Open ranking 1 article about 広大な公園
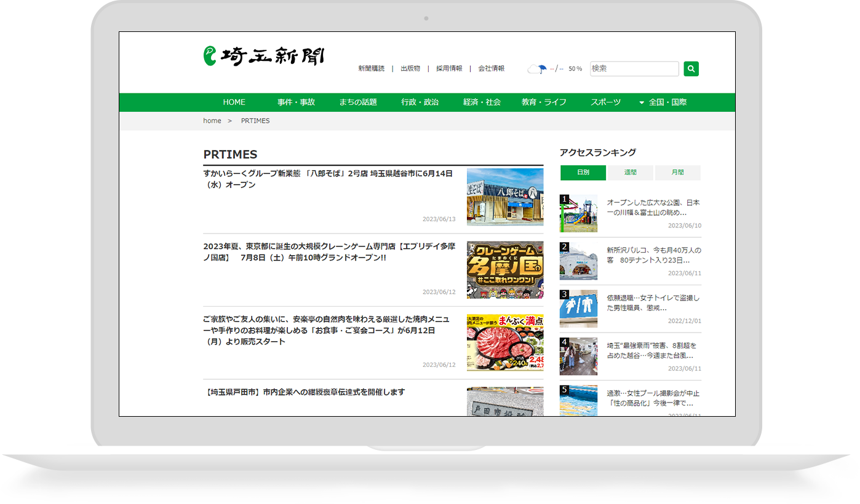Image resolution: width=860 pixels, height=504 pixels. 653,207
